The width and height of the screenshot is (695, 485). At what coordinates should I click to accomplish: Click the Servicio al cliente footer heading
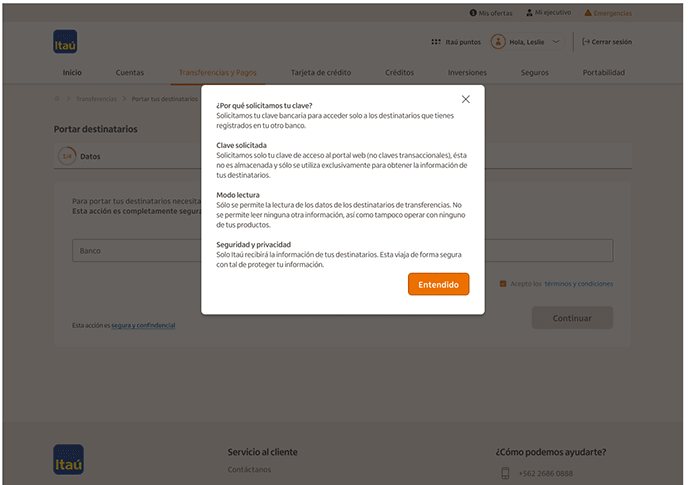[262, 452]
